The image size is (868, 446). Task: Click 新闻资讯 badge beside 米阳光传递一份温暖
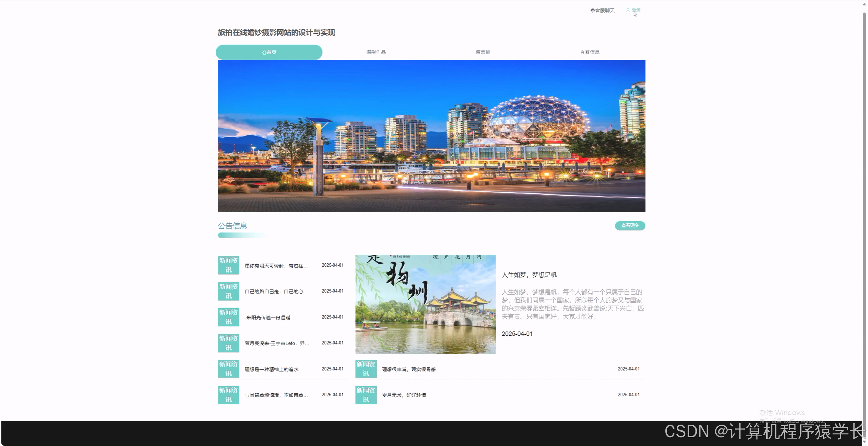[x=228, y=317]
